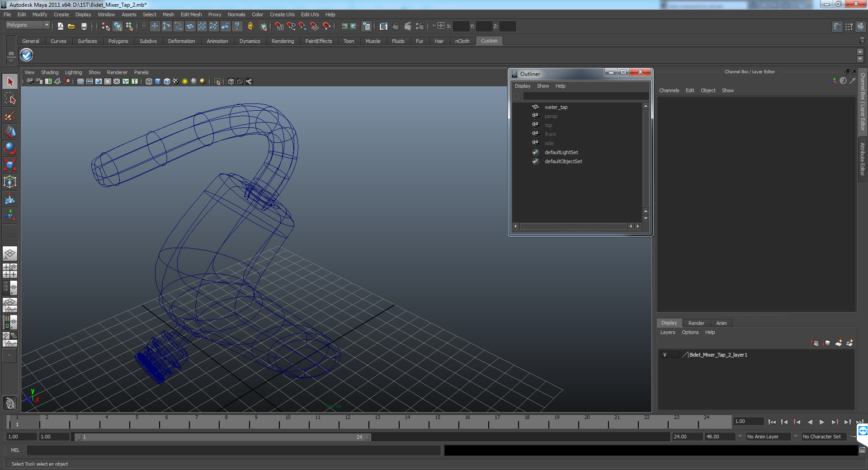Toggle display type box of Bidet_Mixer_Tap_2_layer1
The width and height of the screenshot is (868, 470).
(676, 355)
